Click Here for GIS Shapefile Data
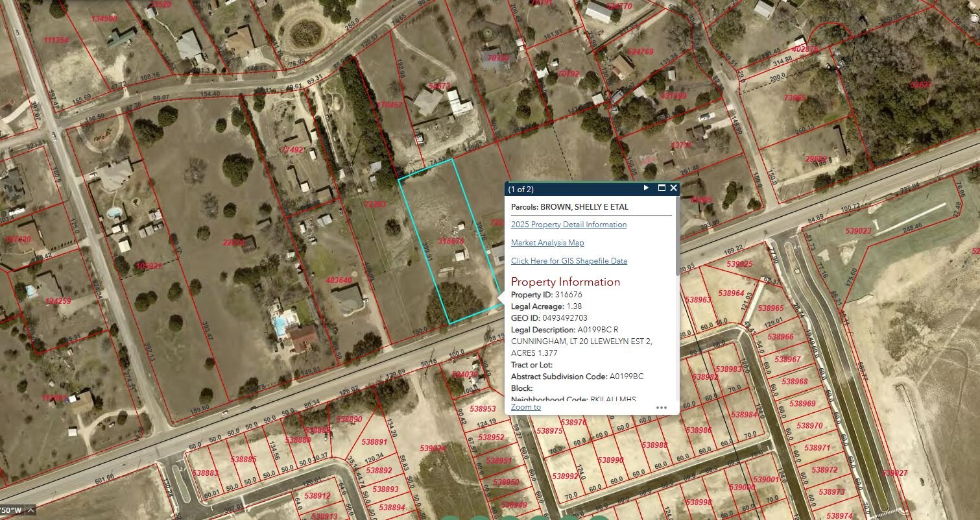 tap(568, 261)
